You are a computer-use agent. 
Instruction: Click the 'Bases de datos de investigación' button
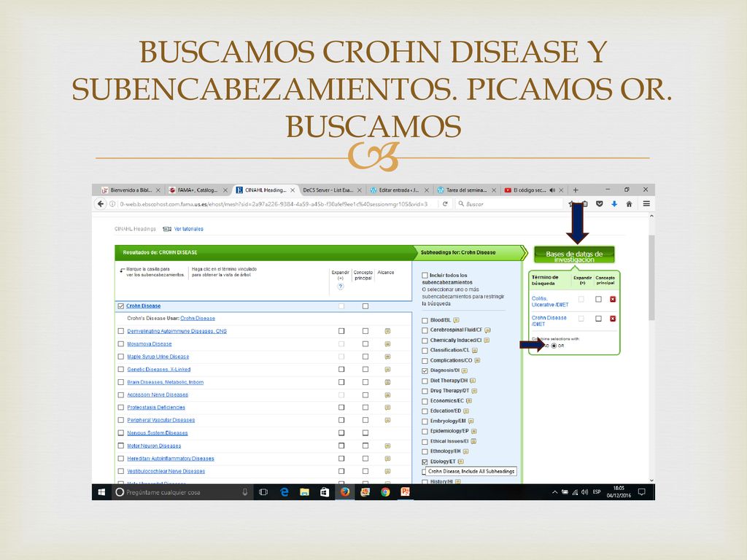click(574, 254)
